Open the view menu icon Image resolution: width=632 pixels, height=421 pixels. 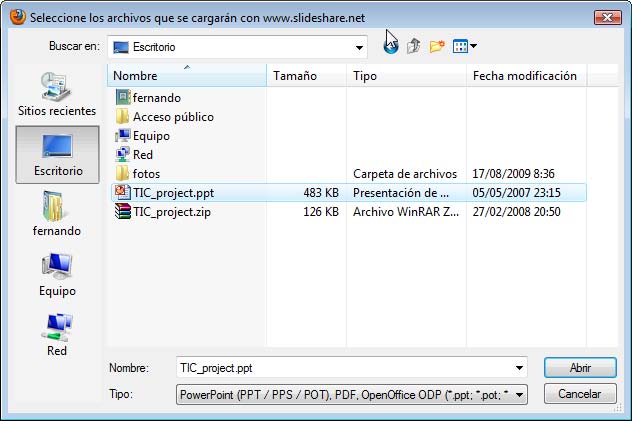click(460, 46)
